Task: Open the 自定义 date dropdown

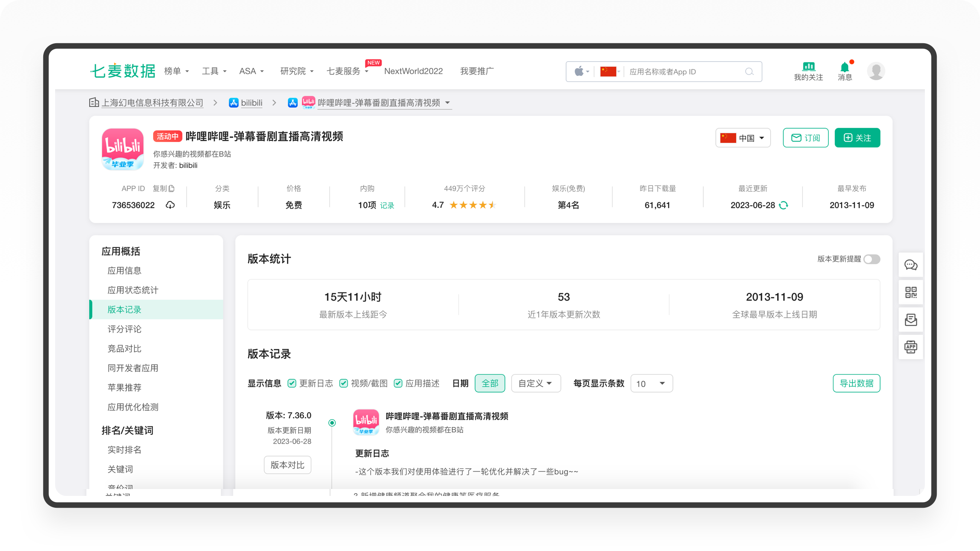Action: tap(536, 383)
